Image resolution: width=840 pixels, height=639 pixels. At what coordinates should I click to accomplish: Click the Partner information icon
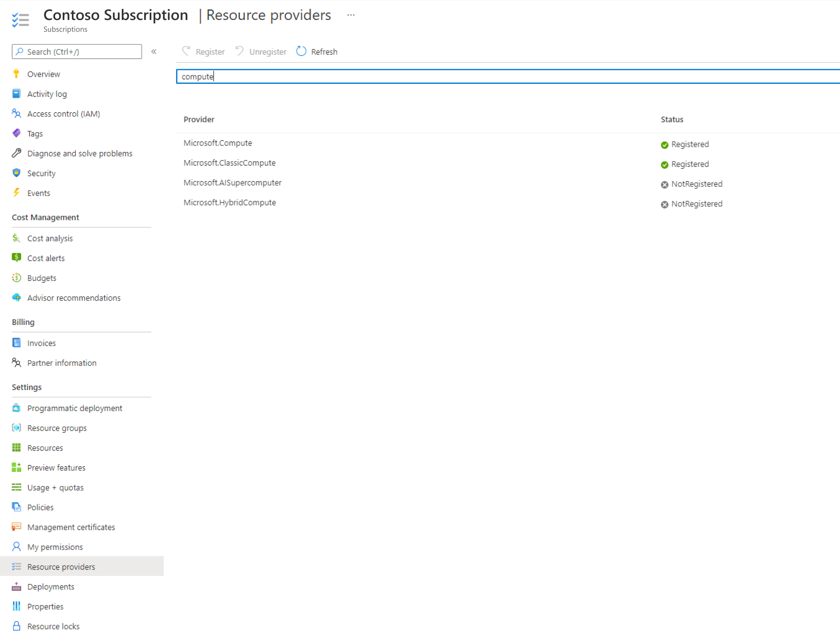[x=16, y=363]
